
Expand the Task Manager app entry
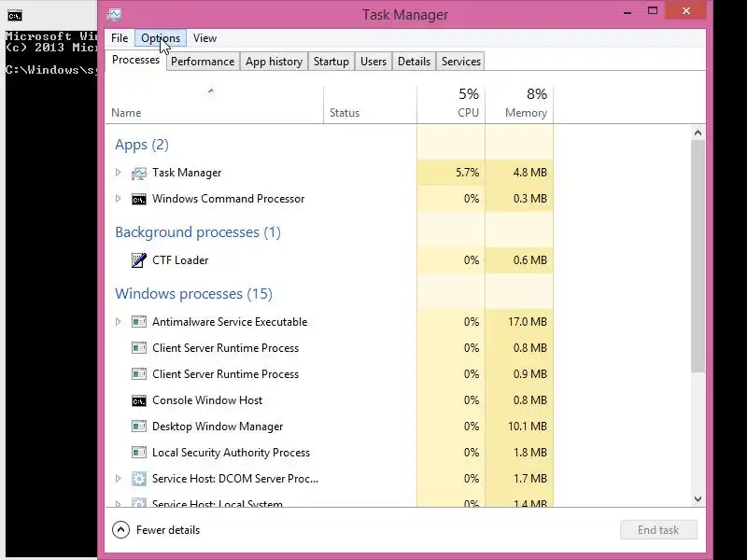point(119,173)
